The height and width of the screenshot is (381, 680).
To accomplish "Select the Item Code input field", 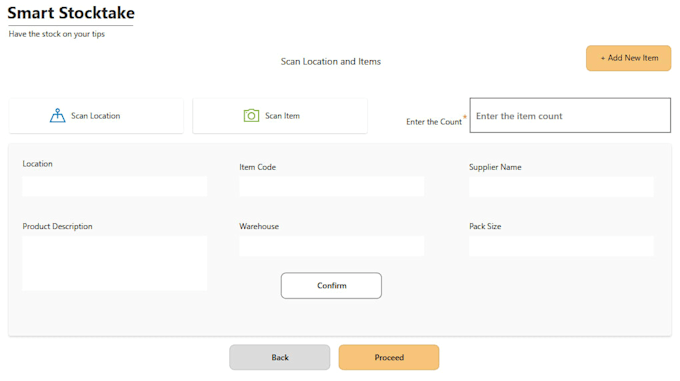I will (x=331, y=186).
